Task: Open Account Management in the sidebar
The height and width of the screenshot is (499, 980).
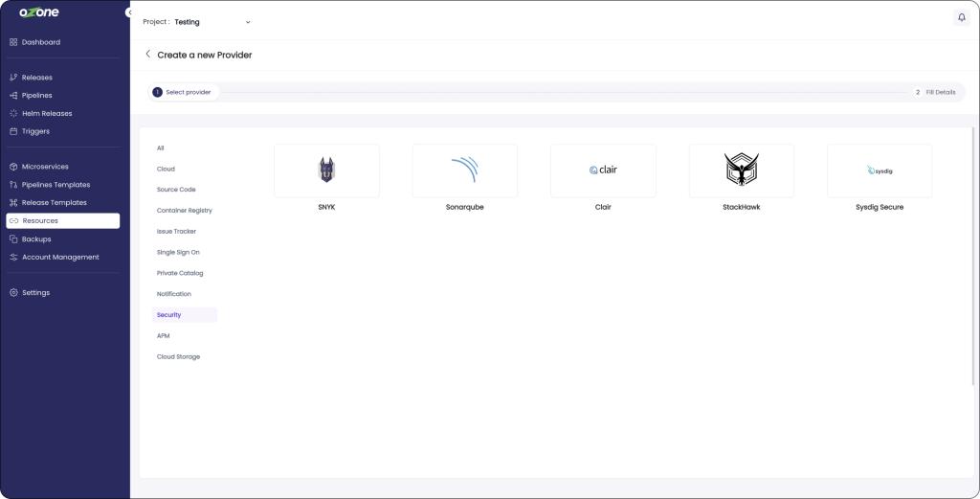Action: (x=59, y=257)
